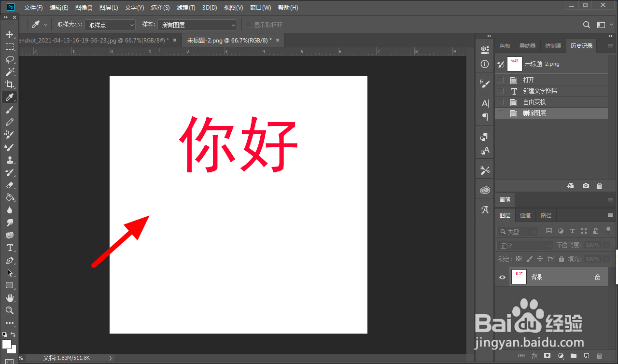Click the Create new snapshot camera icon
Viewport: 618px width, 364px height.
point(586,185)
